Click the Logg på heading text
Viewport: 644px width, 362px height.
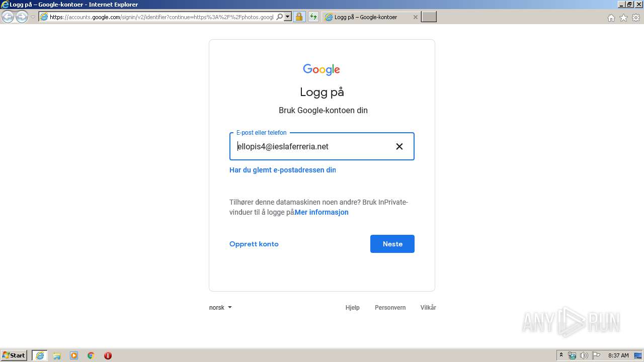click(322, 92)
